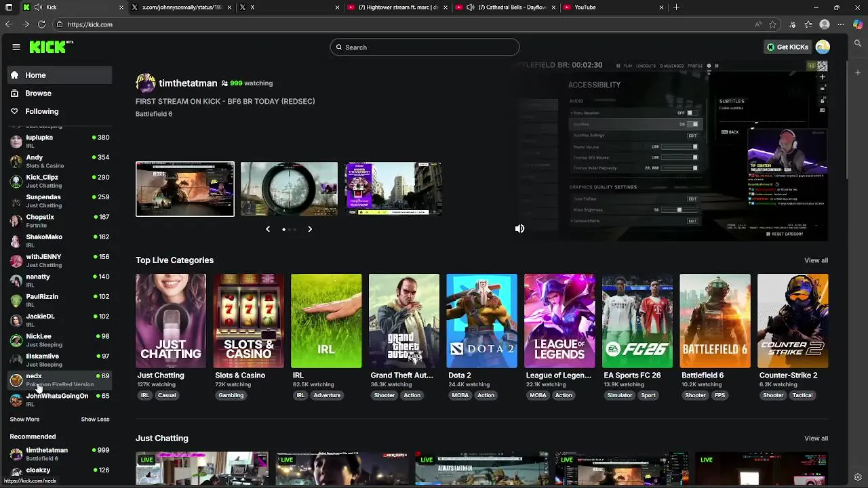Click View all for Top Live Categories

pos(816,260)
